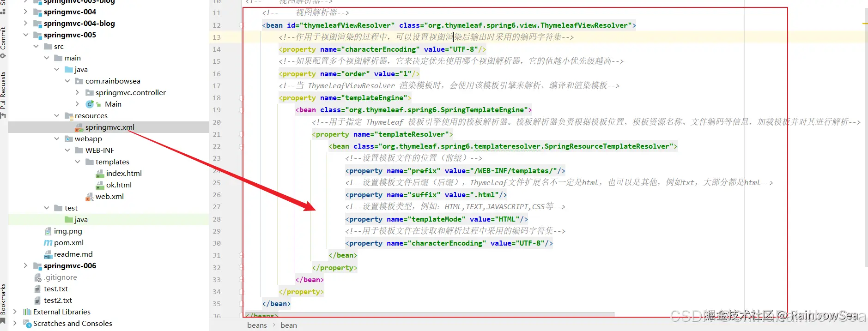Fold SpringTemplateEngine bean at line 19
The image size is (868, 331).
coord(241,110)
